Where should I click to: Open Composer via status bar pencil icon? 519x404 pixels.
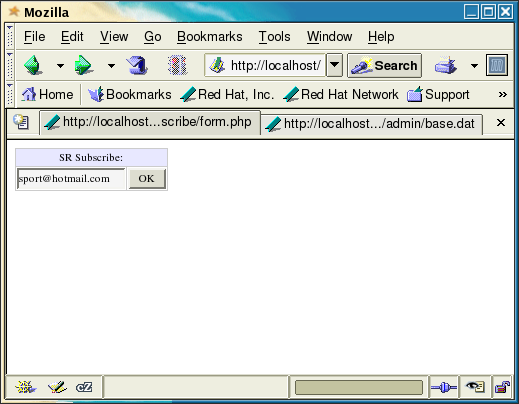tap(57, 387)
